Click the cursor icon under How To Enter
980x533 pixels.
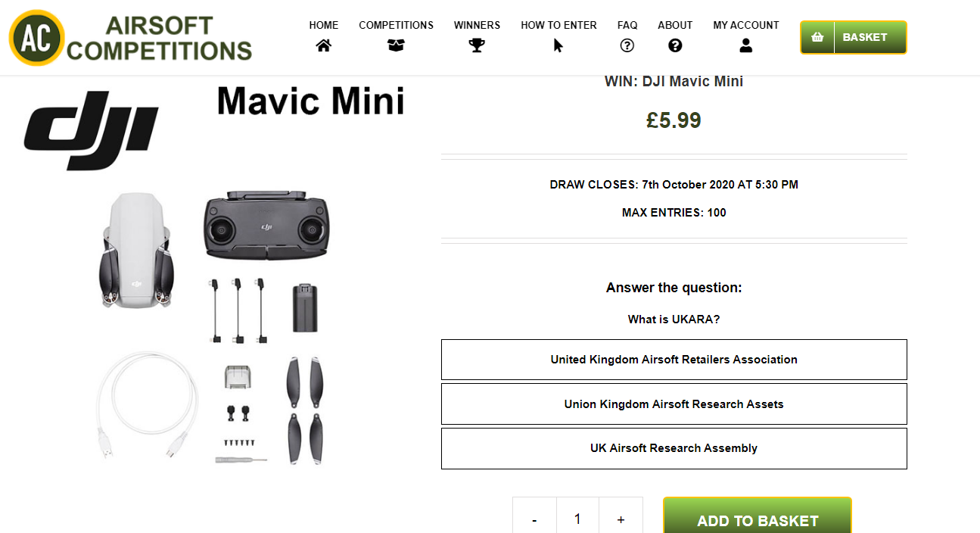558,45
